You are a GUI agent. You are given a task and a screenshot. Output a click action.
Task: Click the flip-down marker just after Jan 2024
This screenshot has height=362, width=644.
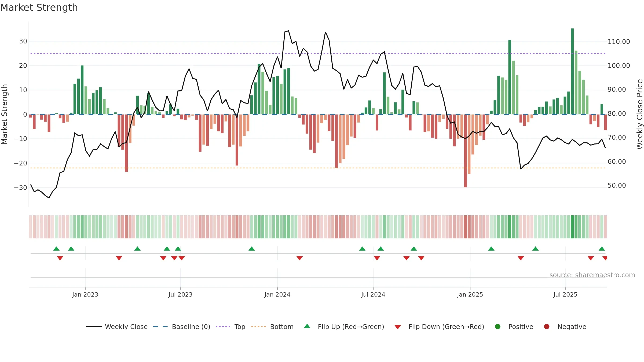[300, 258]
